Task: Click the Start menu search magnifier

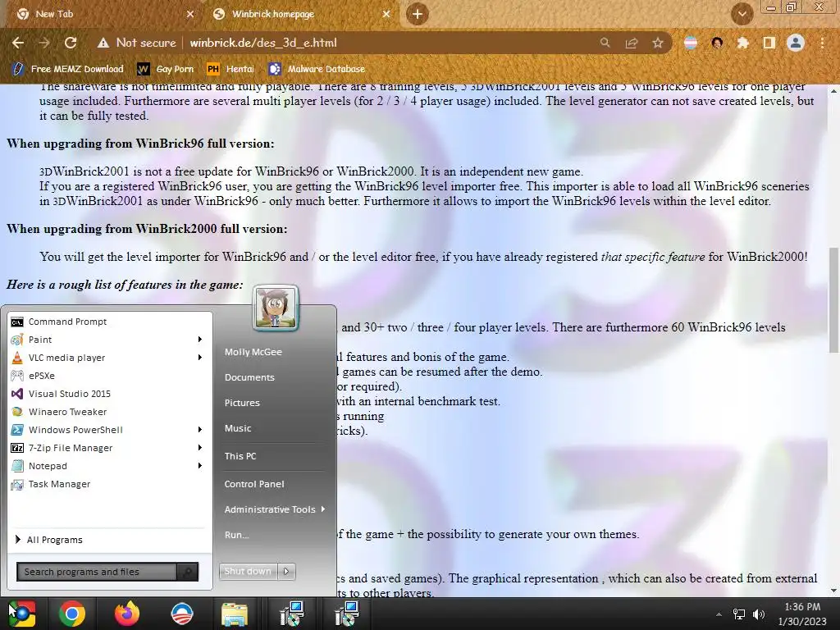Action: pyautogui.click(x=188, y=572)
